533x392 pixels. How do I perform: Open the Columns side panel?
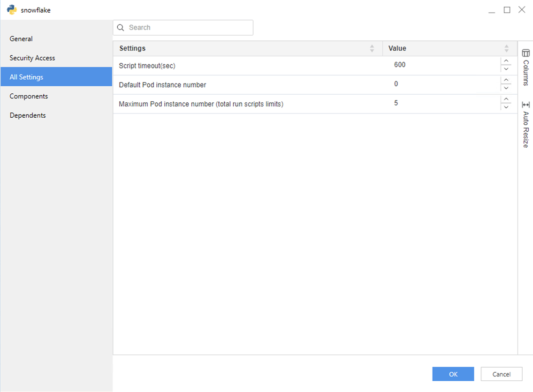[x=525, y=67]
